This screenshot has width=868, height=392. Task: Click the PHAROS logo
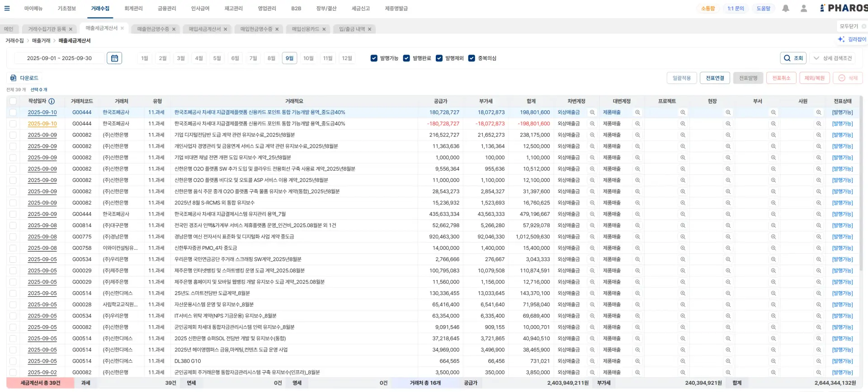(844, 8)
